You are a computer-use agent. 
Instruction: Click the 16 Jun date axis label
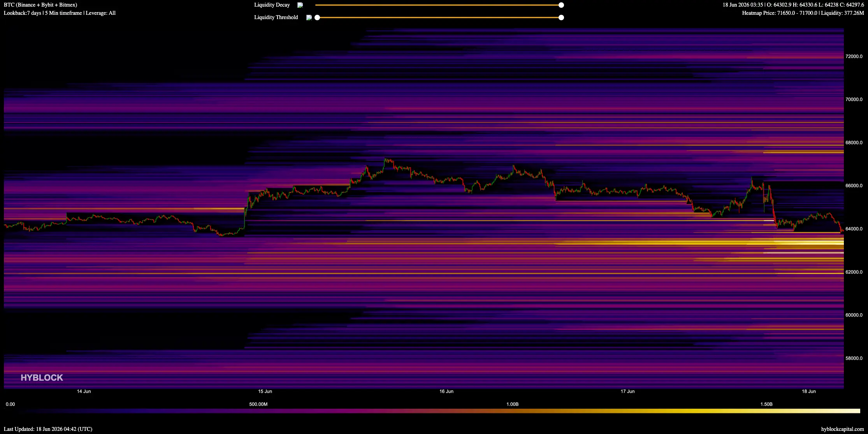point(446,392)
